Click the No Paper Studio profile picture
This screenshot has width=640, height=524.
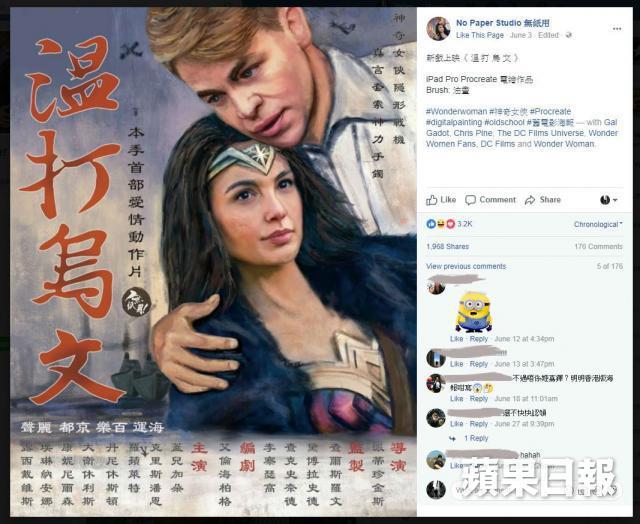438,29
